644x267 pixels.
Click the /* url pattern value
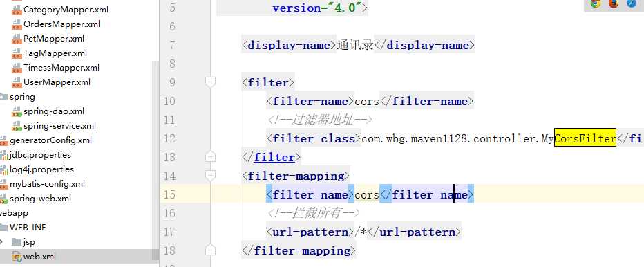[361, 232]
